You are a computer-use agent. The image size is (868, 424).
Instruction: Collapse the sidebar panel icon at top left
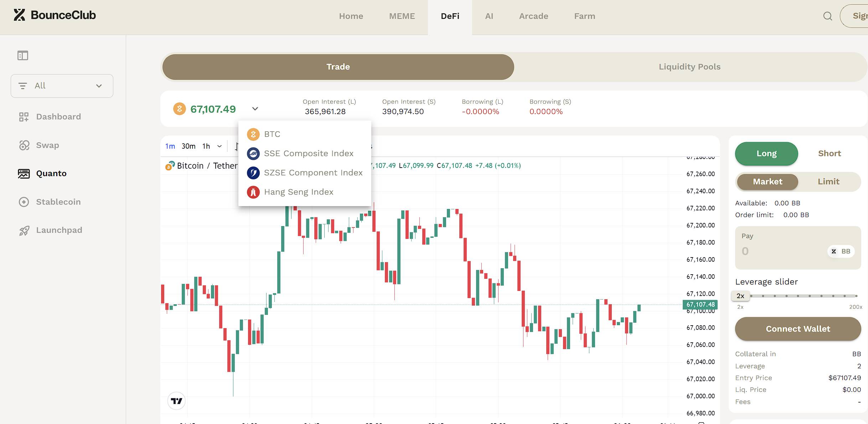coord(22,55)
